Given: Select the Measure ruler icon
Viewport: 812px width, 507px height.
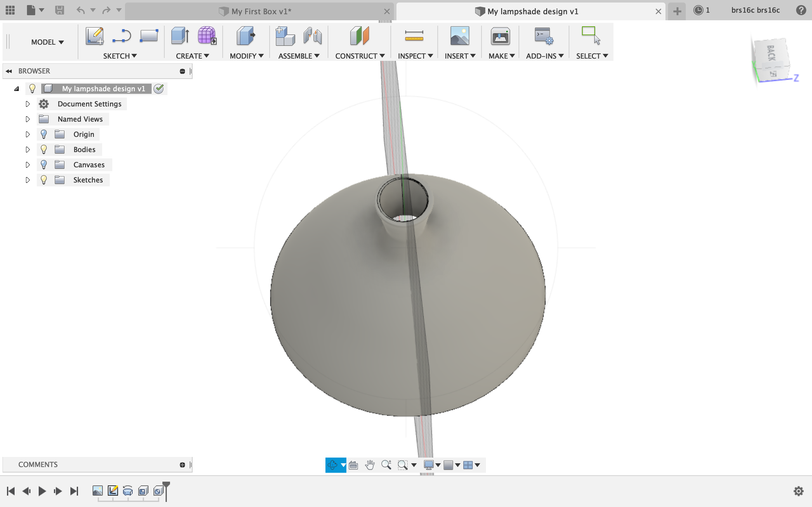Looking at the screenshot, I should (414, 36).
